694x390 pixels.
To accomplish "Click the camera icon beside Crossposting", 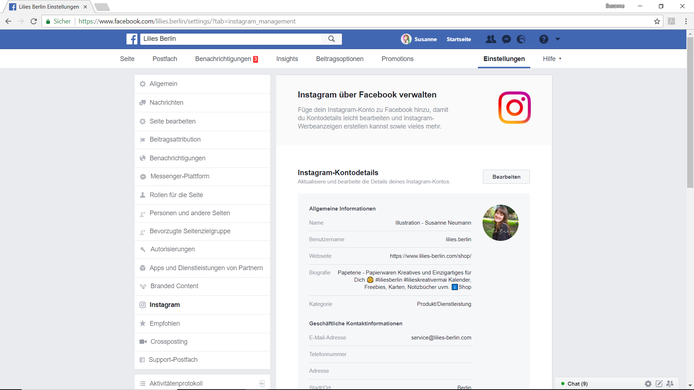I will click(x=143, y=342).
